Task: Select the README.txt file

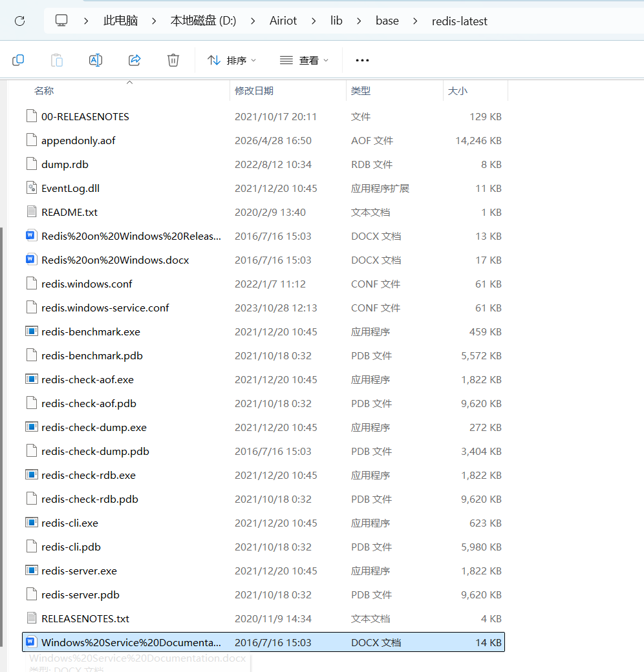Action: click(67, 211)
